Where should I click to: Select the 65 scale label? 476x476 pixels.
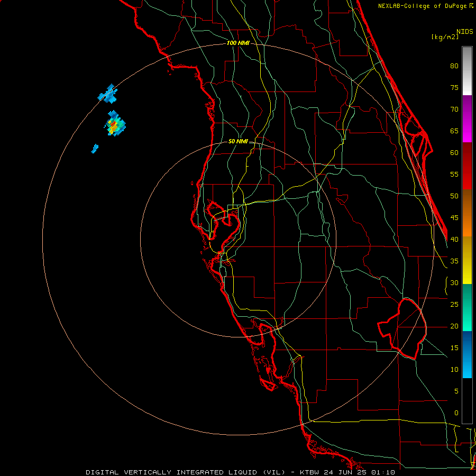click(454, 131)
